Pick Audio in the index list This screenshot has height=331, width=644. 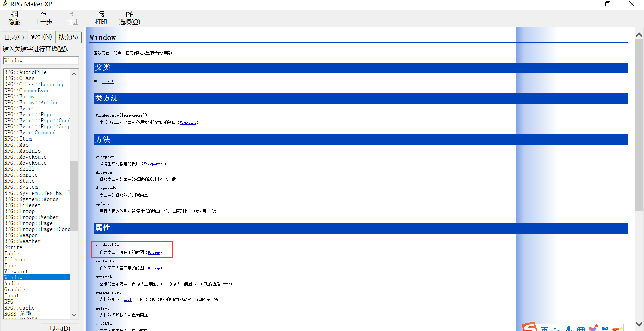click(12, 284)
